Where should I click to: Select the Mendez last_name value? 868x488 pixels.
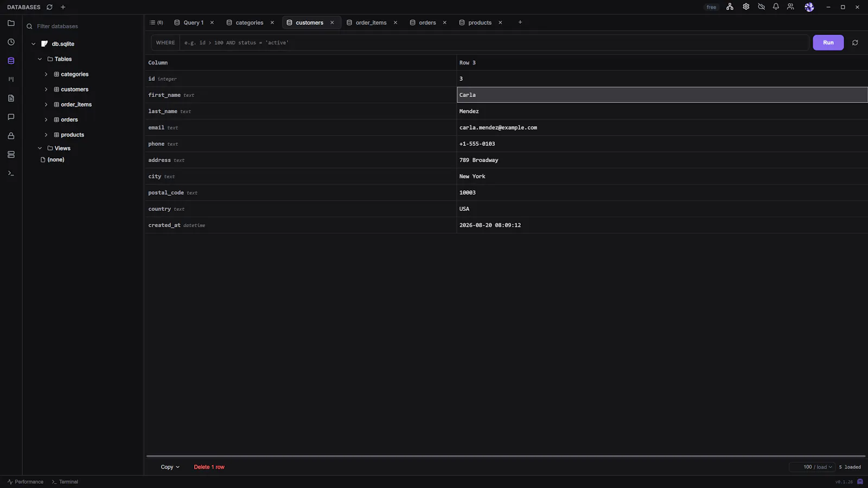662,111
